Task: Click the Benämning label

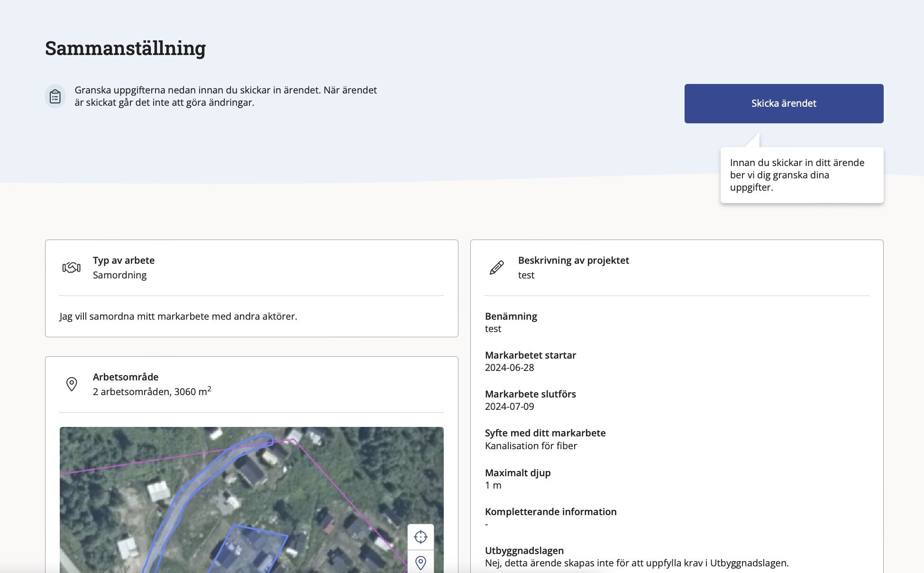Action: [511, 316]
